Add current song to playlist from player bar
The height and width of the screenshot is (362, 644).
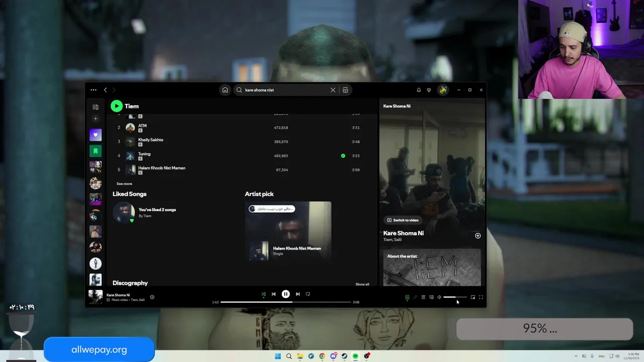tap(152, 297)
